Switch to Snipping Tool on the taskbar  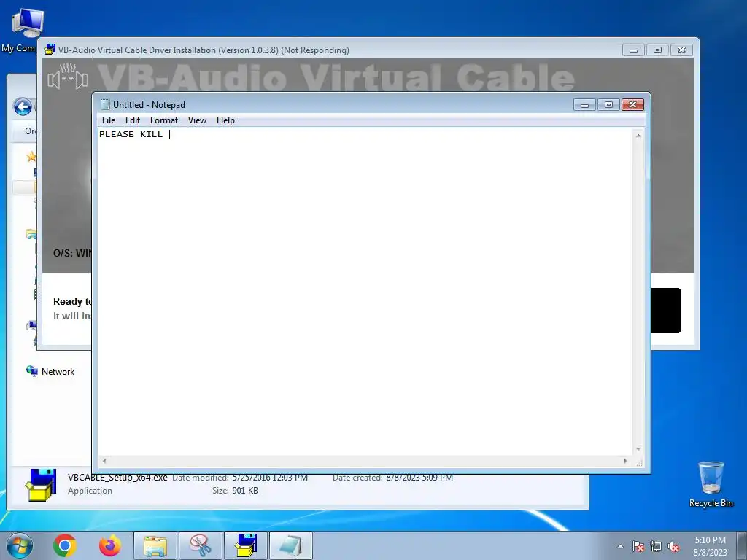pyautogui.click(x=201, y=545)
